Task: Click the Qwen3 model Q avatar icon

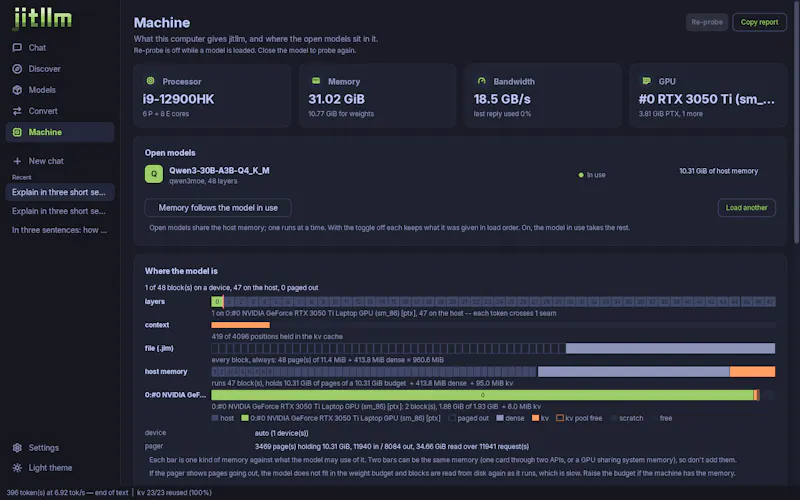Action: pos(154,174)
